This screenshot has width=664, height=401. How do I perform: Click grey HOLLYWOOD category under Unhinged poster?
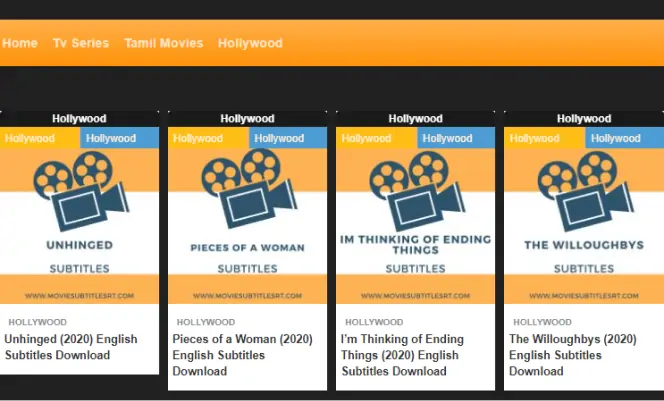coord(37,322)
